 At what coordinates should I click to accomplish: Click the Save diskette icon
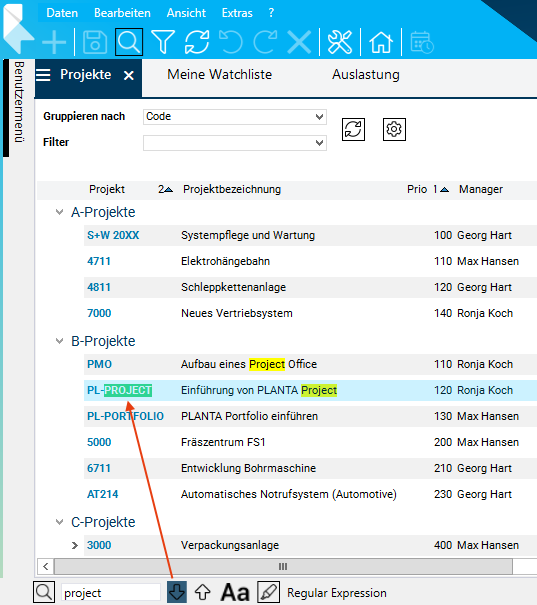pyautogui.click(x=95, y=42)
